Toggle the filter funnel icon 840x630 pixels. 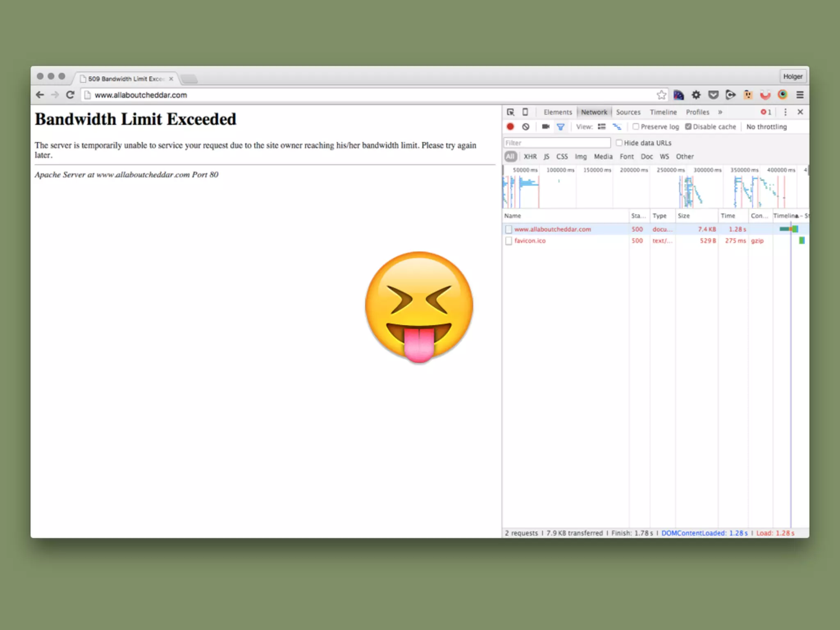click(561, 127)
